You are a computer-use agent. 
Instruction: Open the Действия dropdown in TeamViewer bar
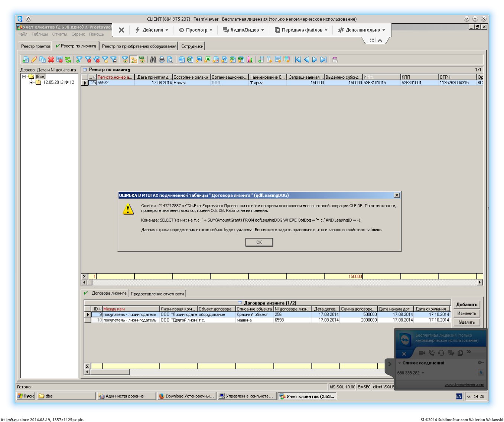point(152,30)
